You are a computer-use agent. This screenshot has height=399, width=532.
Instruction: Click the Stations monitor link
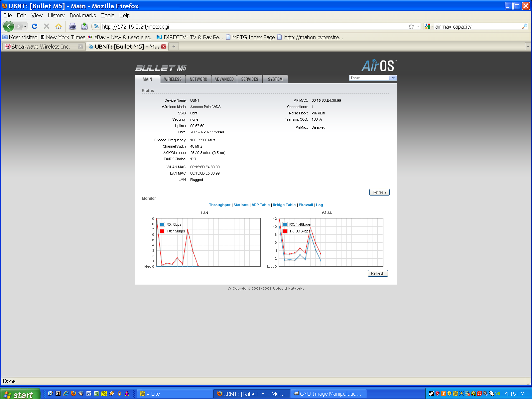(241, 205)
